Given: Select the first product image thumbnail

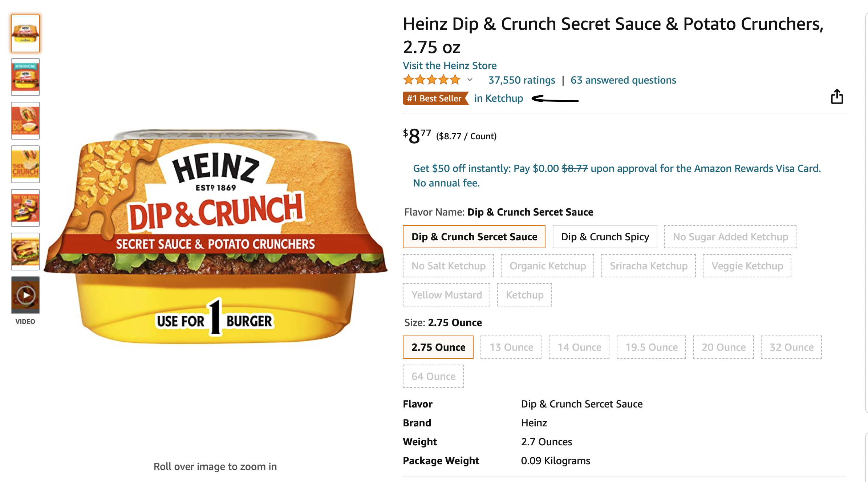Looking at the screenshot, I should click(x=25, y=33).
